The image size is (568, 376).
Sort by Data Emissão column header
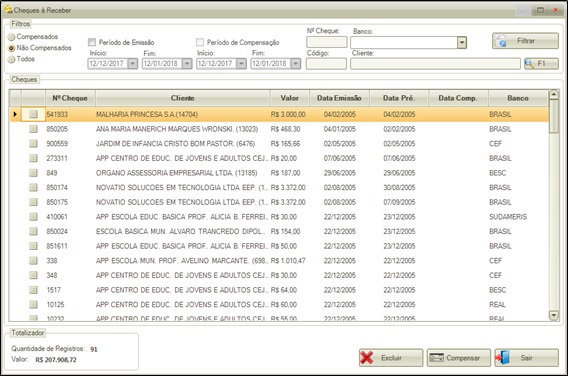339,98
